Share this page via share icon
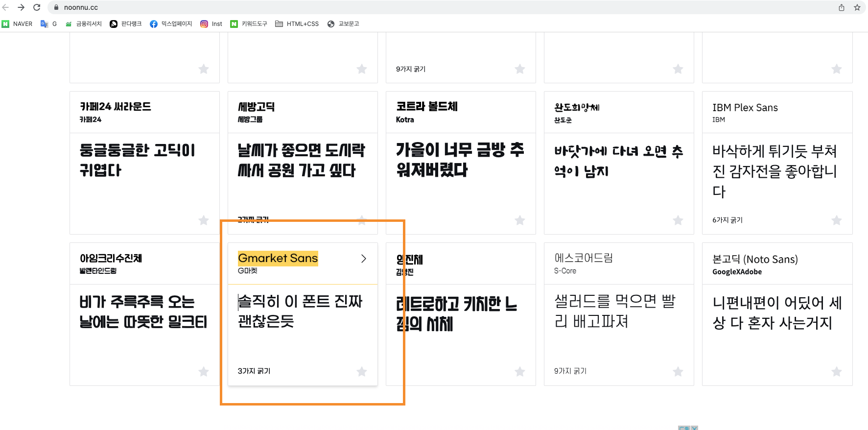The width and height of the screenshot is (868, 430). tap(841, 7)
